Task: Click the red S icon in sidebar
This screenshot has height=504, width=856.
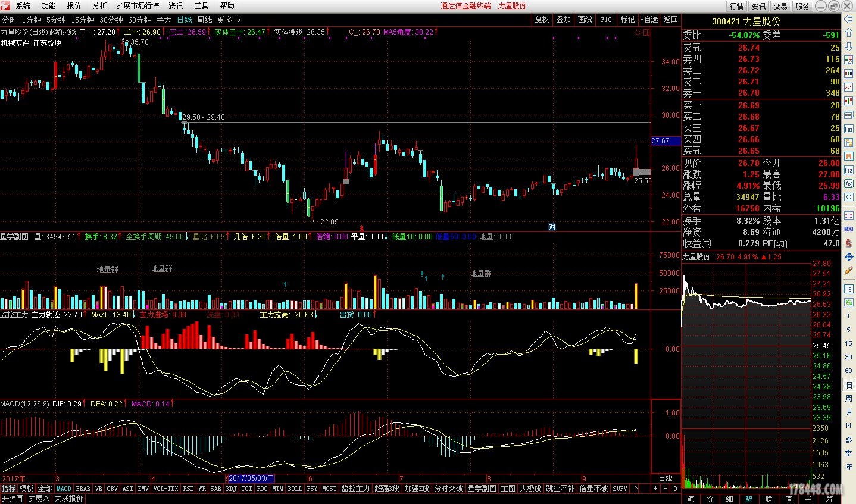Action: [x=849, y=243]
